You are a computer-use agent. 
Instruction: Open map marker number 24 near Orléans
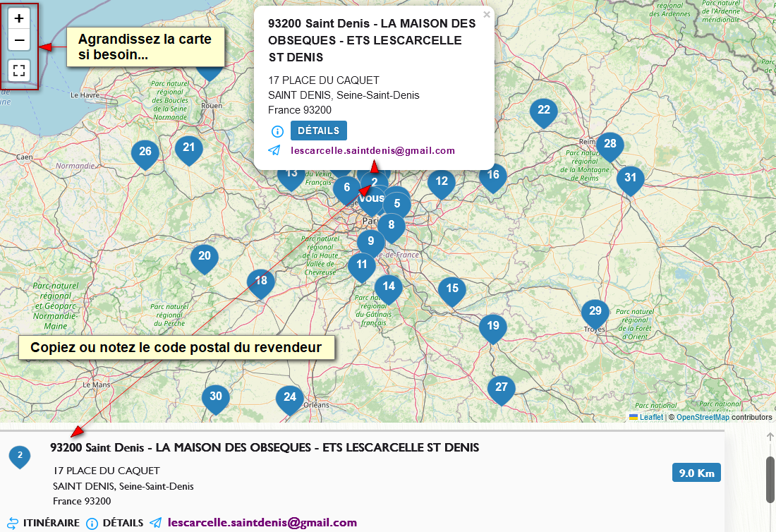click(289, 398)
